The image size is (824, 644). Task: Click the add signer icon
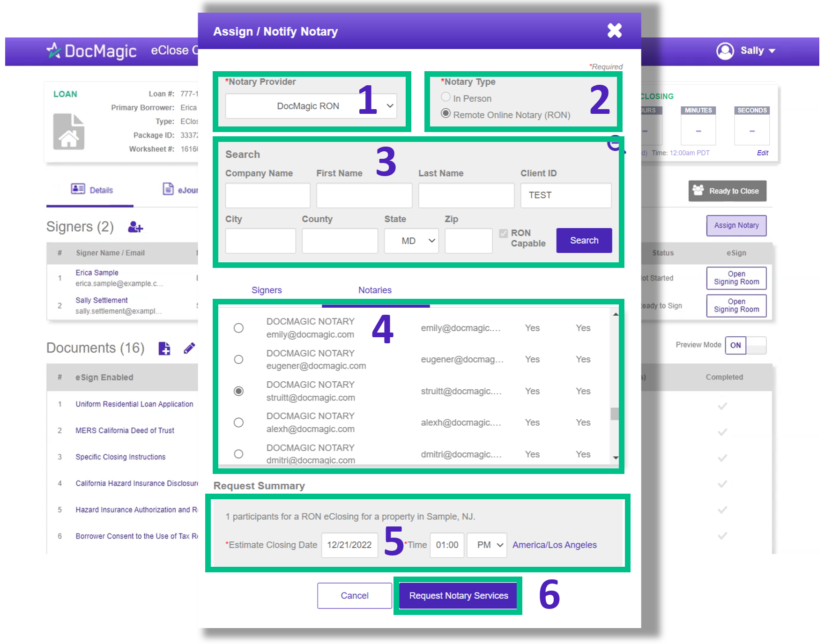(x=135, y=227)
